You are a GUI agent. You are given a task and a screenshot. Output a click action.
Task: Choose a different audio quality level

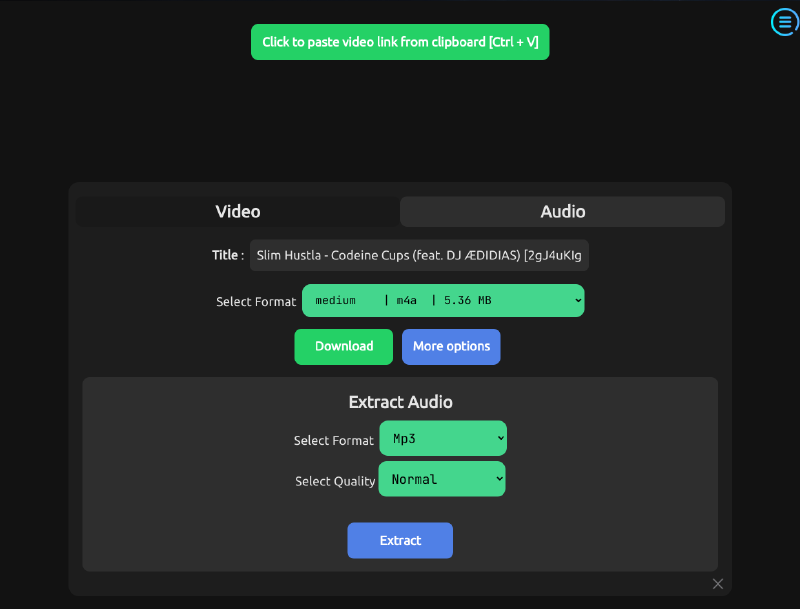[442, 479]
